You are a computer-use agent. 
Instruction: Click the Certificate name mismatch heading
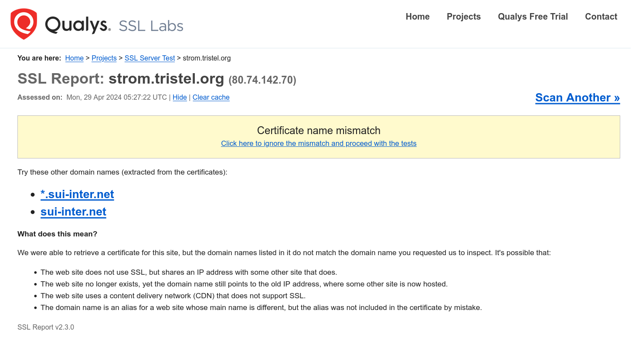pos(319,131)
